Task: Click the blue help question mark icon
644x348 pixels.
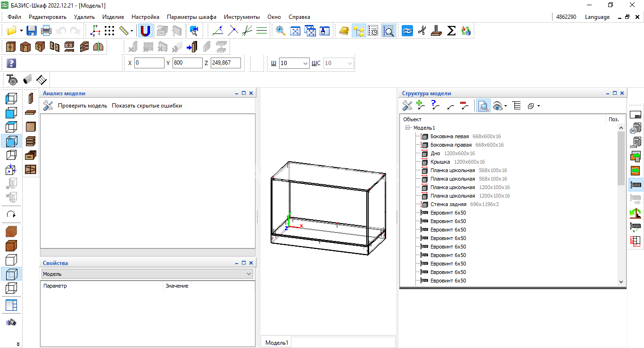Action: click(11, 63)
